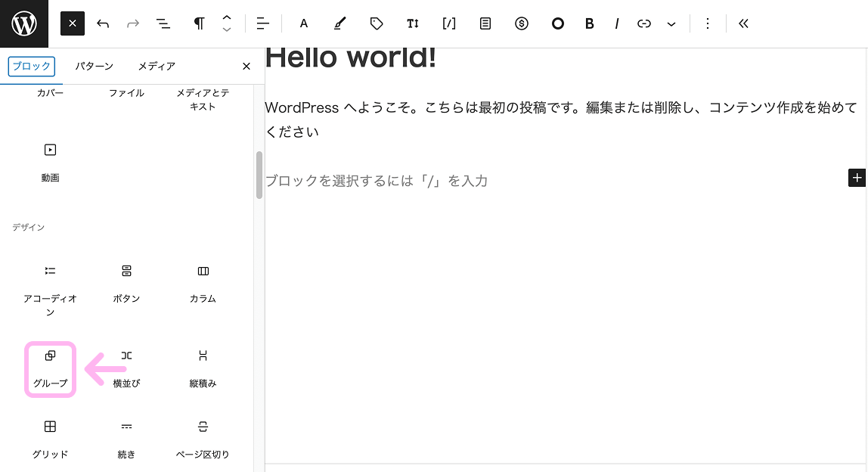868x472 pixels.
Task: Insert the ページ区切り block
Action: (203, 440)
